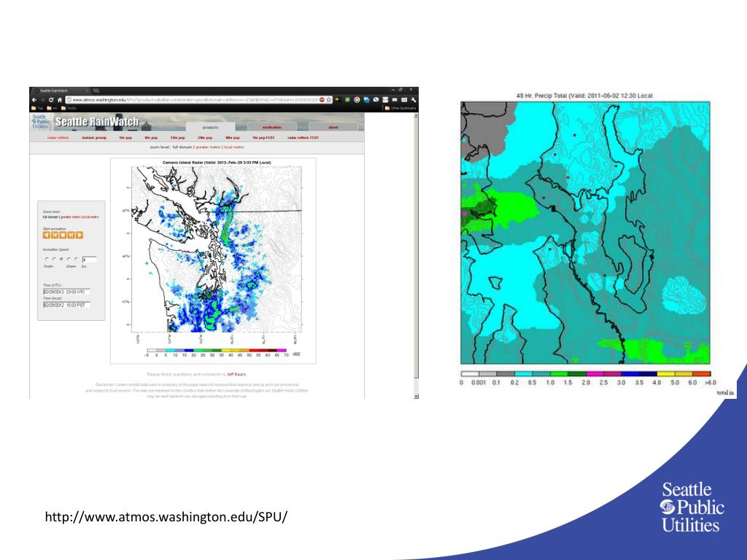This screenshot has height=560, width=747.
Task: Click the browser back arrow
Action: pyautogui.click(x=34, y=100)
